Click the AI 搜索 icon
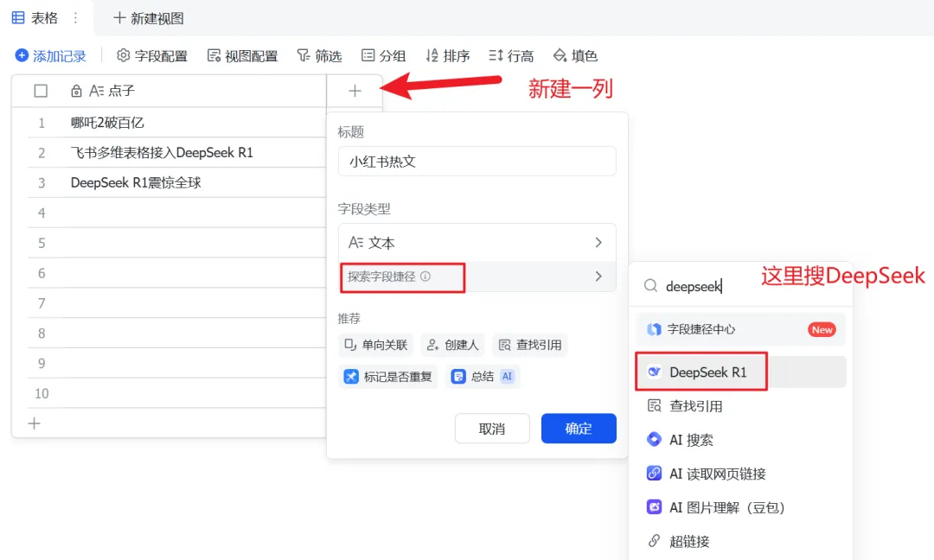The width and height of the screenshot is (934, 560). point(654,440)
